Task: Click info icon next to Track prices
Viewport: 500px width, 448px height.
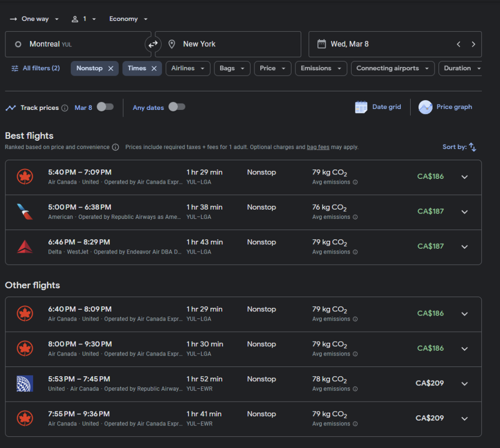Action: click(x=64, y=108)
